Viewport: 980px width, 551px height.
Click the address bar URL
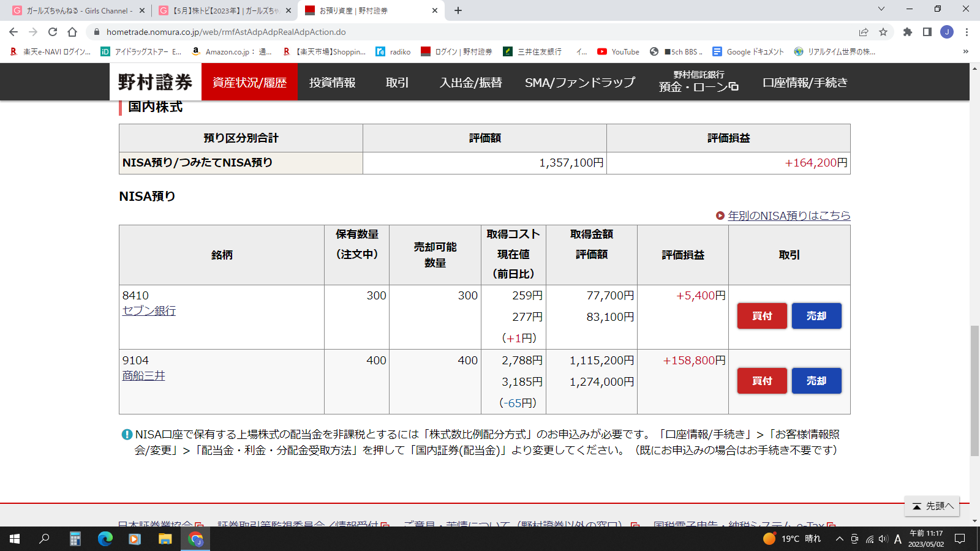[x=226, y=32]
